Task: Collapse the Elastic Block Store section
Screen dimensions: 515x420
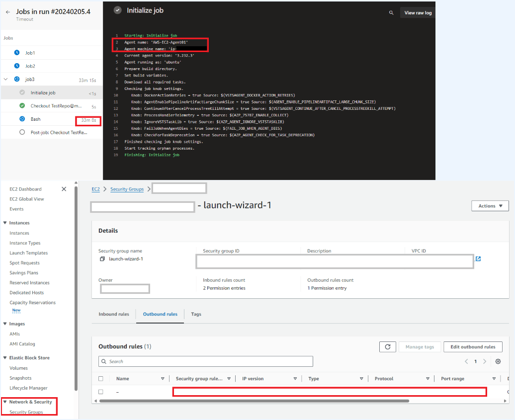Action: [x=5, y=357]
